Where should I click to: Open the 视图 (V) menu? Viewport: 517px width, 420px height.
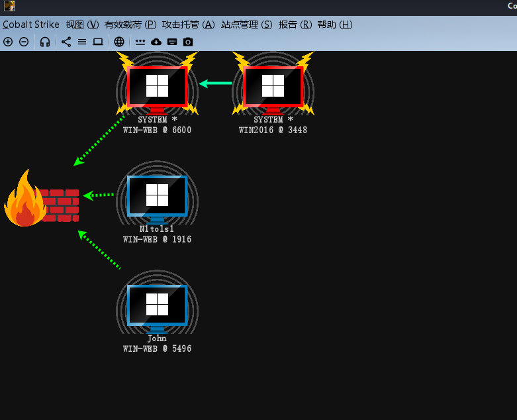(82, 25)
